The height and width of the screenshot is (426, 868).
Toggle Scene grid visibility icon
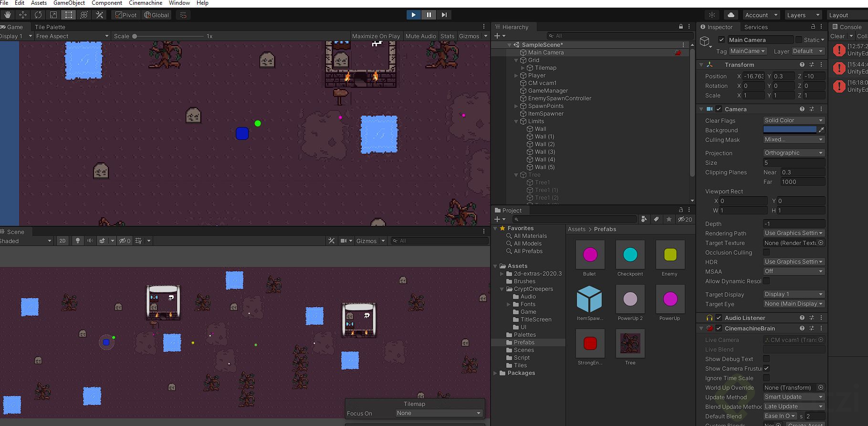(x=138, y=241)
